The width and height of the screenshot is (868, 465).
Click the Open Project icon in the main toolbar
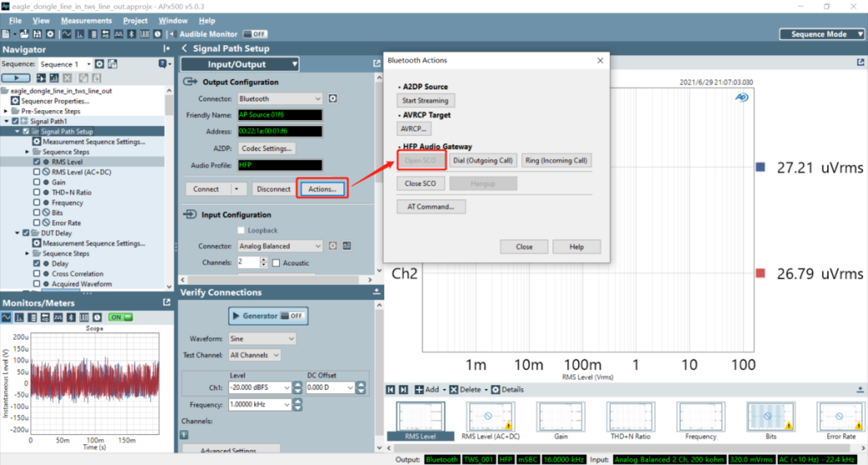[24, 34]
